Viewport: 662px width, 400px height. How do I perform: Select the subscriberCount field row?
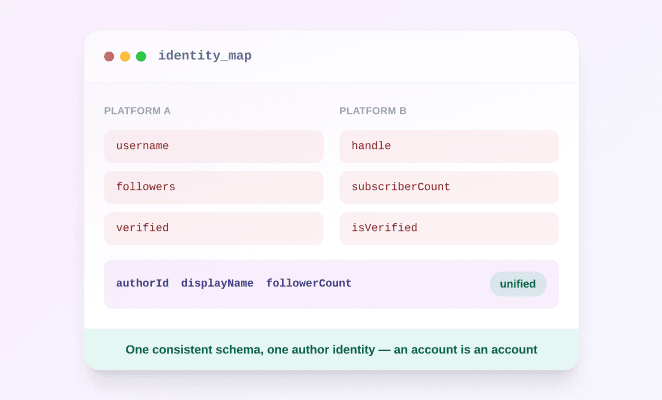449,187
